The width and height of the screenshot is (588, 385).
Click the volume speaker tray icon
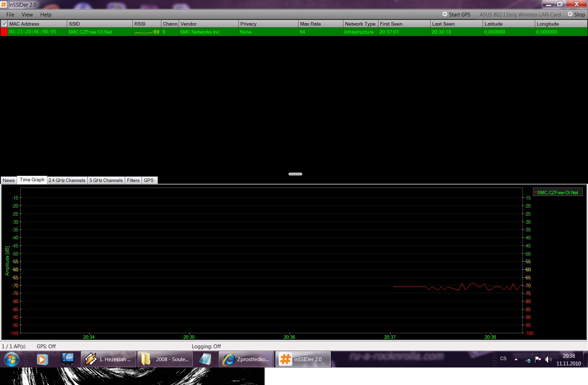pos(548,359)
